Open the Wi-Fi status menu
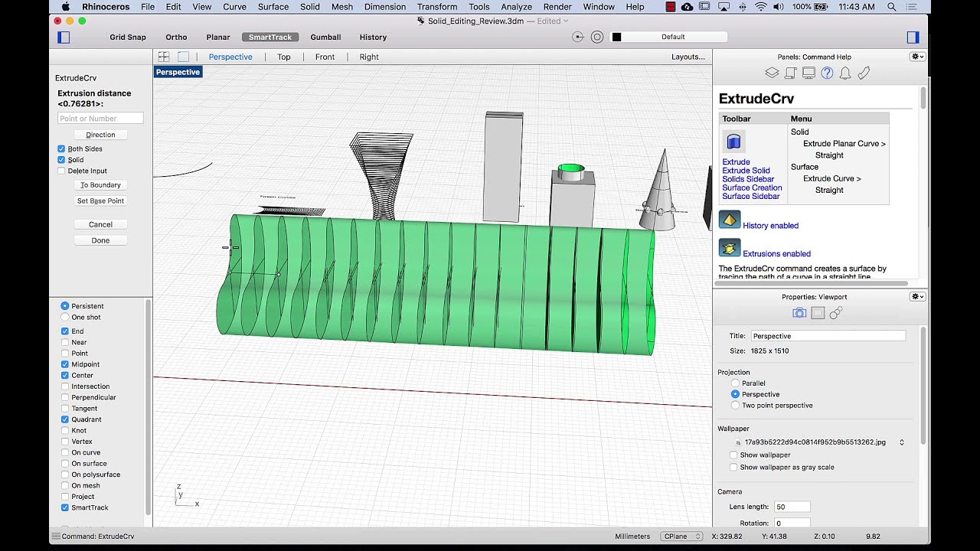This screenshot has height=551, width=980. [x=760, y=7]
